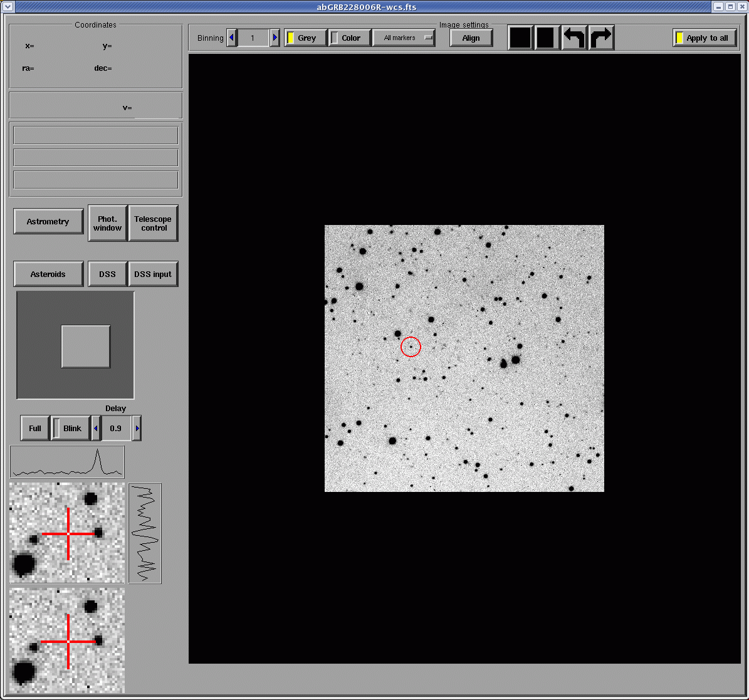Open the All markers dropdown
Viewport: 749px width, 700px height.
[404, 38]
